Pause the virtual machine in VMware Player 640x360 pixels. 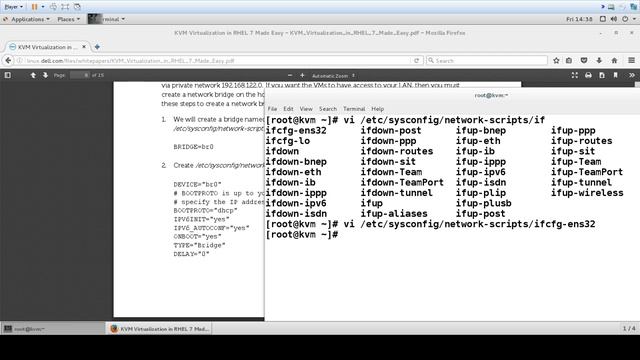coord(35,7)
